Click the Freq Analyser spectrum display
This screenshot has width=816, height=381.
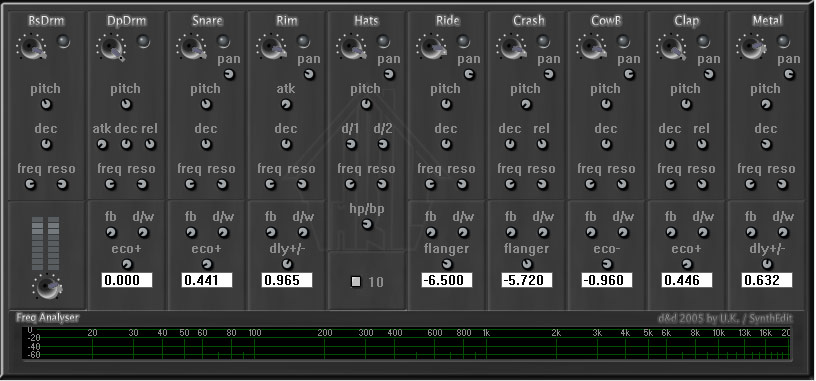(406, 344)
